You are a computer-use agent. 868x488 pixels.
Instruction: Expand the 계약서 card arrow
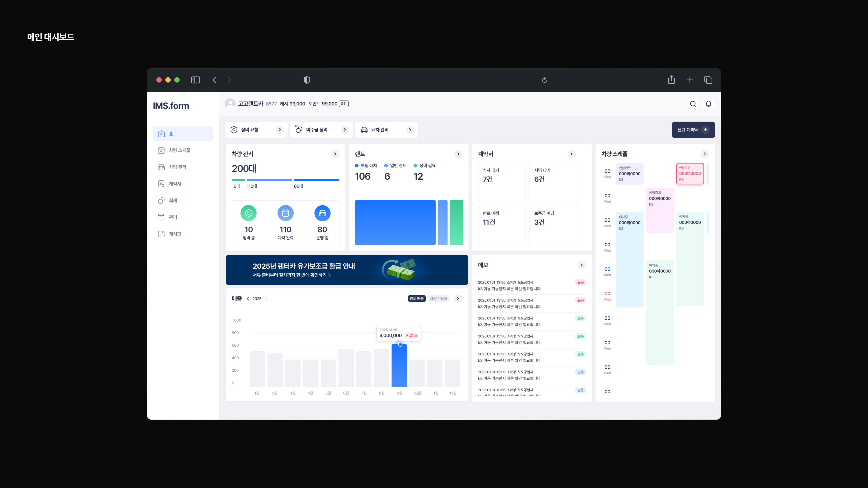571,154
